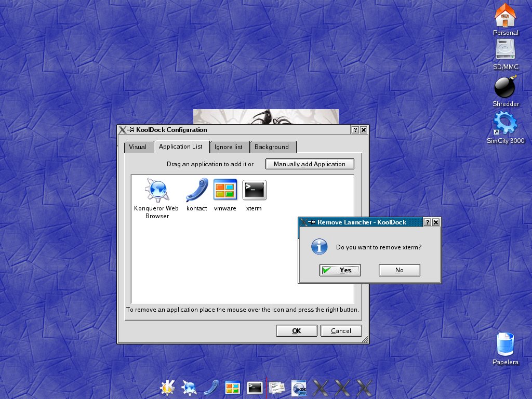This screenshot has height=399, width=532.
Task: Switch to the Visual tab
Action: [x=138, y=147]
